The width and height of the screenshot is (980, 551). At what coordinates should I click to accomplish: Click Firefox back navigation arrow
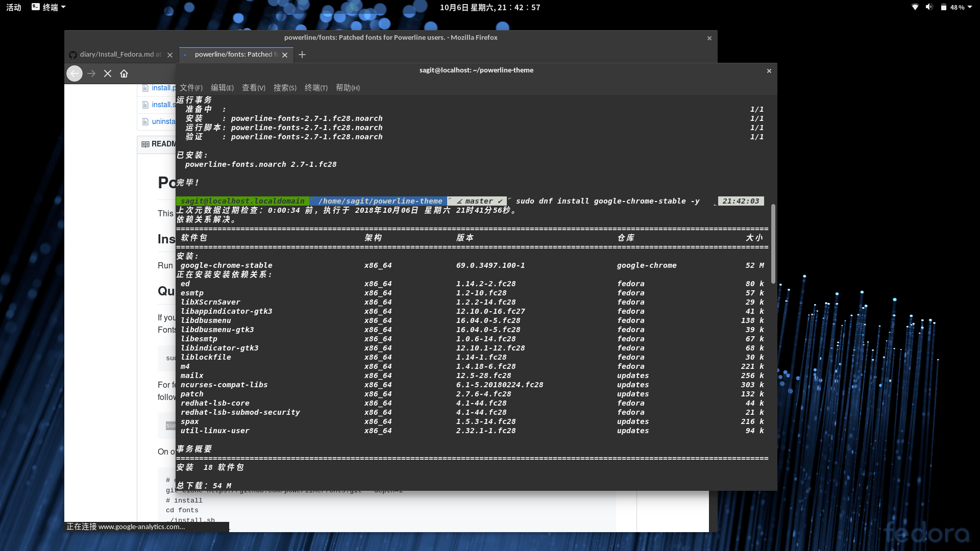coord(75,73)
